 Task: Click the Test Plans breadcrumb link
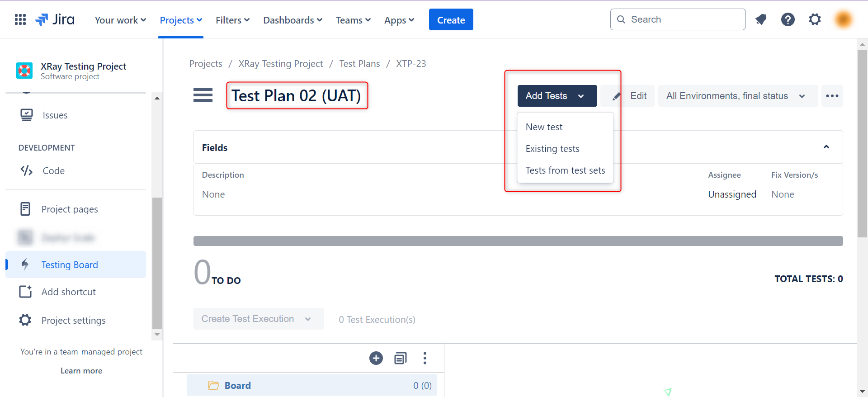(x=359, y=64)
